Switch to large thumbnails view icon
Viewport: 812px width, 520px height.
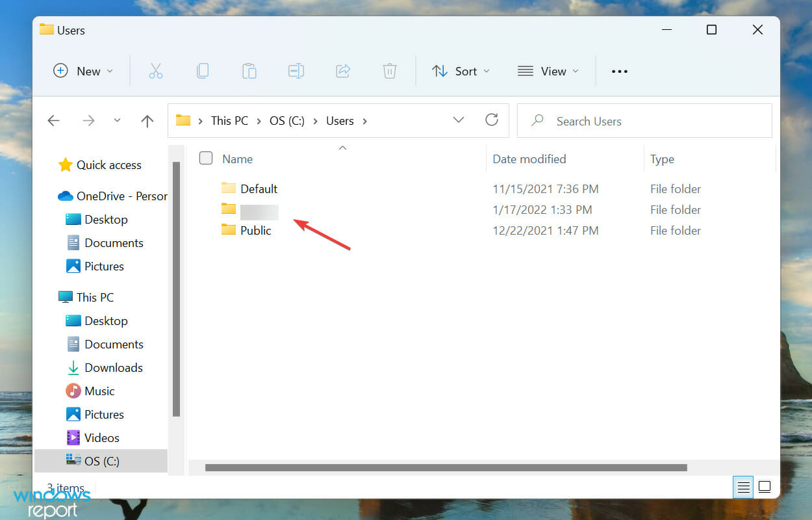pos(765,487)
